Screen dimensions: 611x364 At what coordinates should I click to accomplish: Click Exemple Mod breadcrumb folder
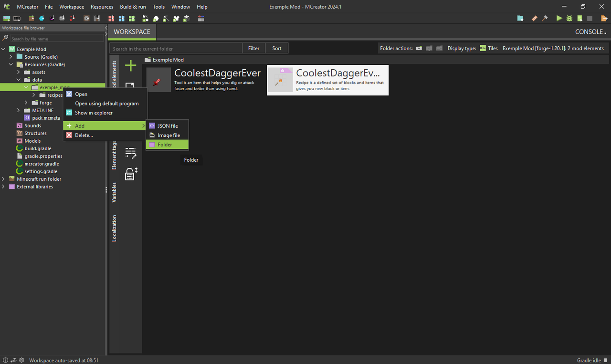[x=164, y=60]
